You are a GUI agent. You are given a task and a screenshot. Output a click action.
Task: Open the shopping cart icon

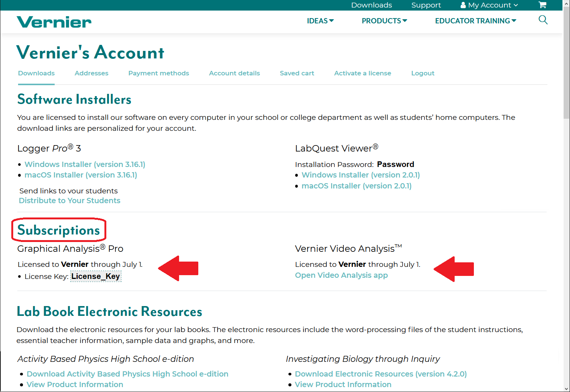pos(542,5)
